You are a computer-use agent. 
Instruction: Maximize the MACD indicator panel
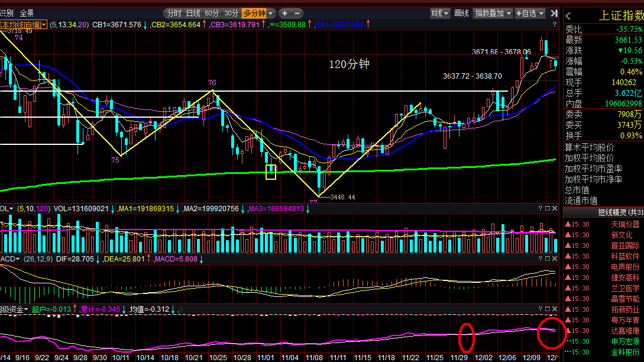548,259
